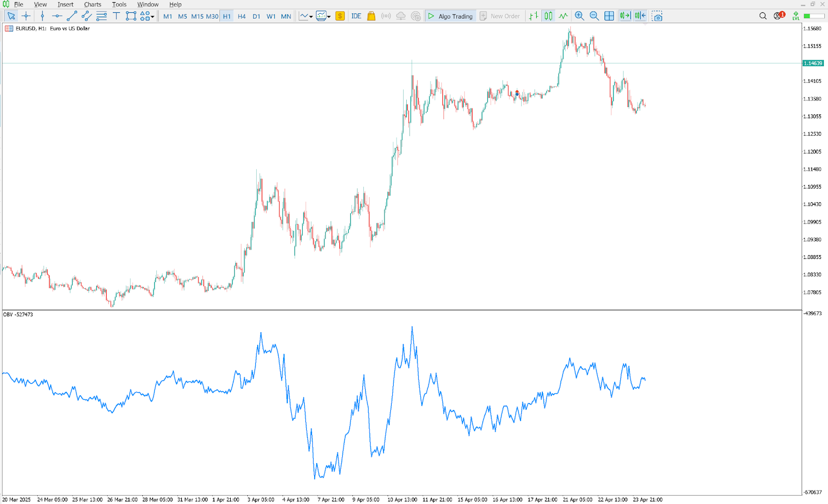828x504 pixels.
Task: Expand the shapes objects dropdown arrow
Action: 153,17
